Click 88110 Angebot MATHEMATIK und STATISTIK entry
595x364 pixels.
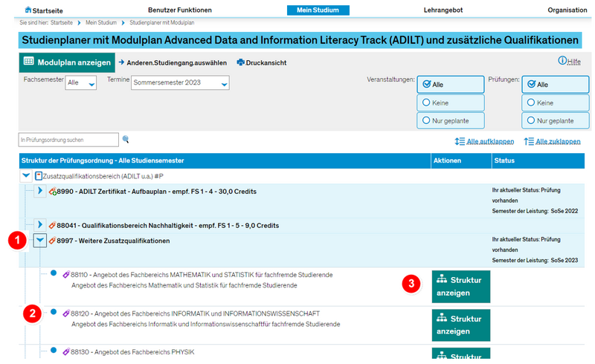202,275
